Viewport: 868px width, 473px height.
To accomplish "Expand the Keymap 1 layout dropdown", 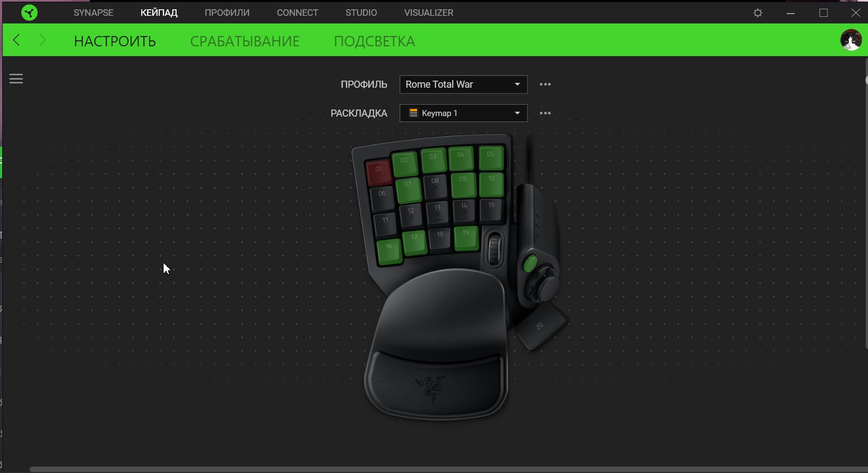I will (463, 113).
